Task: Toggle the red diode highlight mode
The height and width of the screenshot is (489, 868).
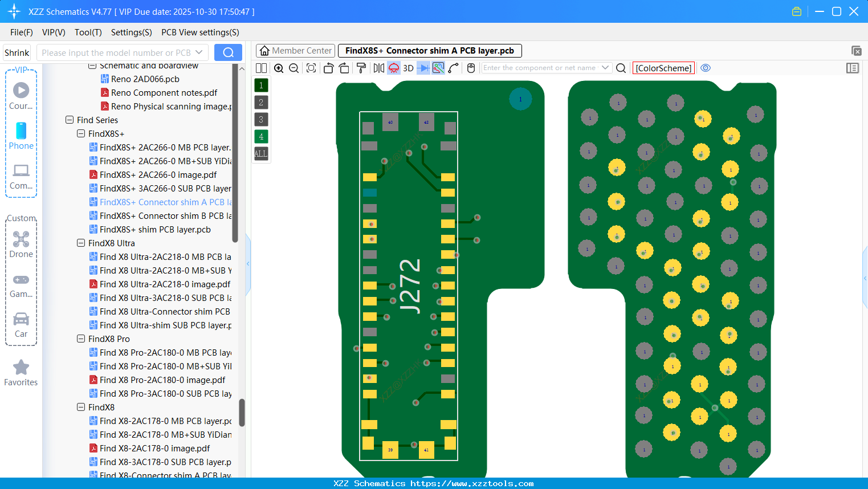Action: coord(393,68)
